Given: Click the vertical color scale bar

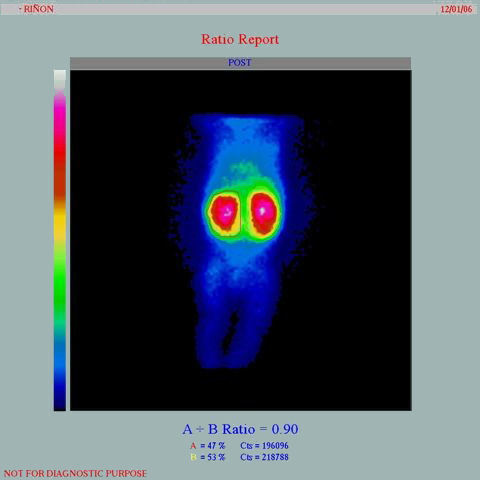Looking at the screenshot, I should click(x=60, y=240).
